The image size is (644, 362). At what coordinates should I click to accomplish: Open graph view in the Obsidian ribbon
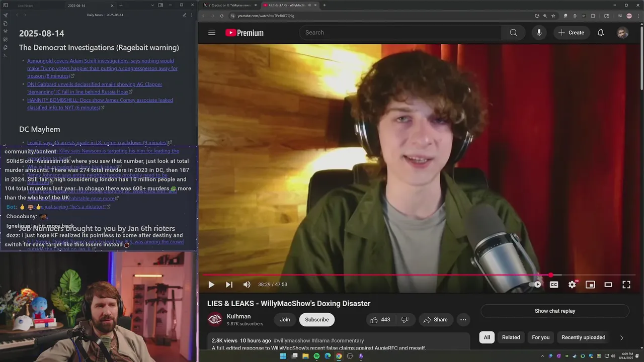click(x=6, y=31)
